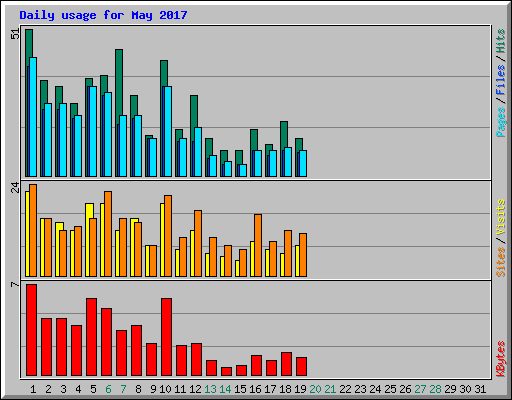Screen dimensions: 512x400
Task: Select day label 12 on the x-axis
Action: (195, 389)
